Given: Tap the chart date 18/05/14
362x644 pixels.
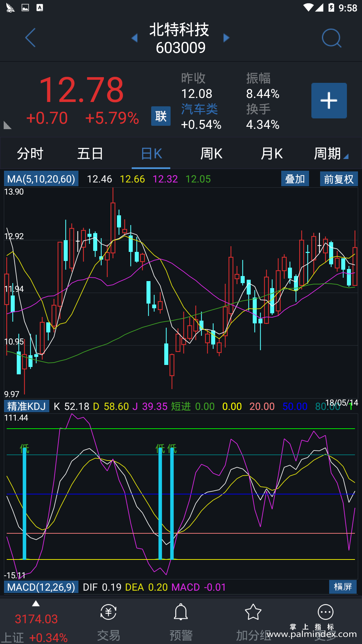Looking at the screenshot, I should [342, 402].
